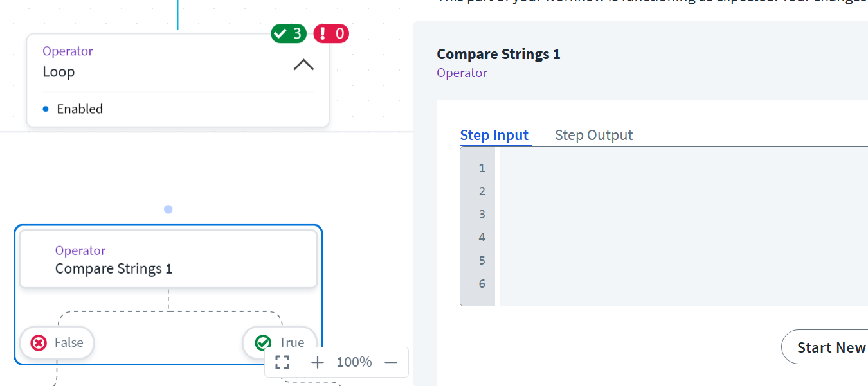This screenshot has height=386, width=868.
Task: Click the green check True icon
Action: tap(263, 342)
